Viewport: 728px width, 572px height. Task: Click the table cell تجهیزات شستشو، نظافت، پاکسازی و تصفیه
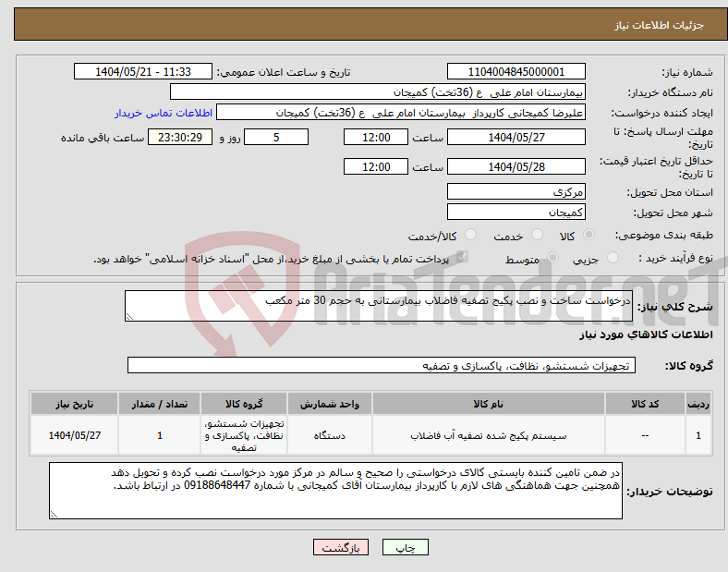pyautogui.click(x=244, y=435)
